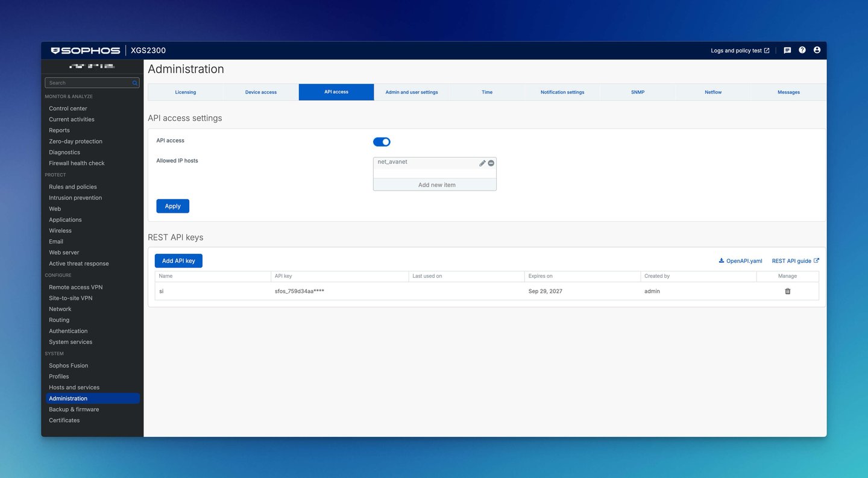Open Logs and policy test link

point(740,51)
